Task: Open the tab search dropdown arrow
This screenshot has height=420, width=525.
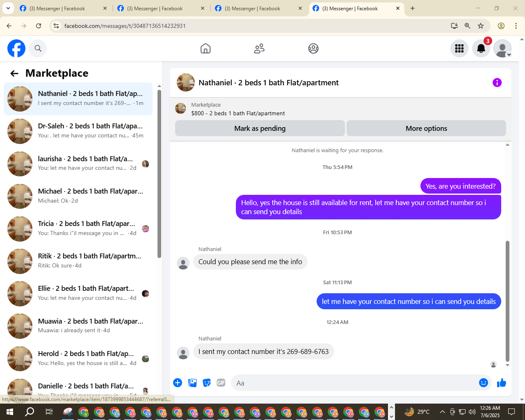Action: [x=8, y=8]
